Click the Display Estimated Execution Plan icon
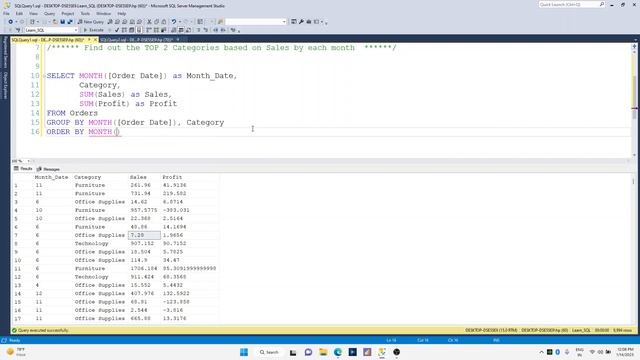 (x=124, y=30)
